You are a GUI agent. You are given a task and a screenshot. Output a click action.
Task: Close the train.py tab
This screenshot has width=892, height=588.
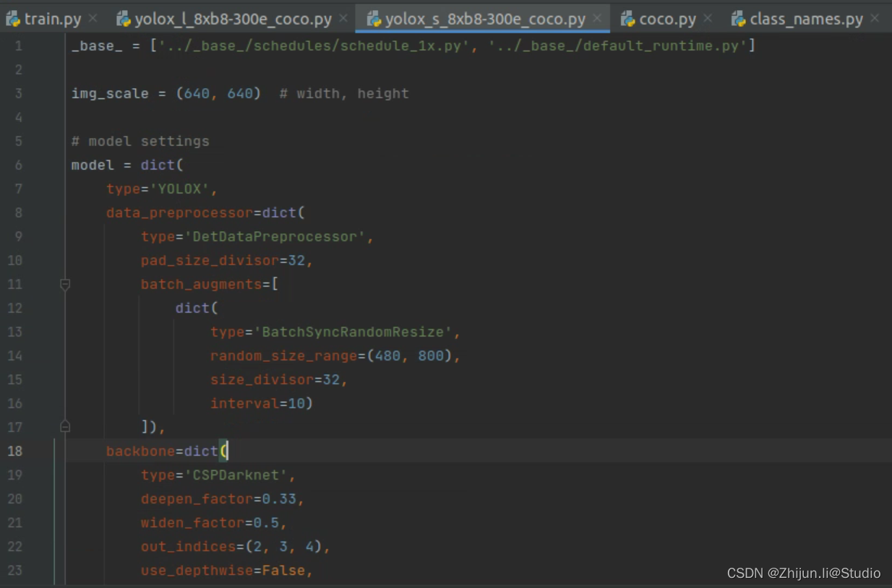click(93, 19)
